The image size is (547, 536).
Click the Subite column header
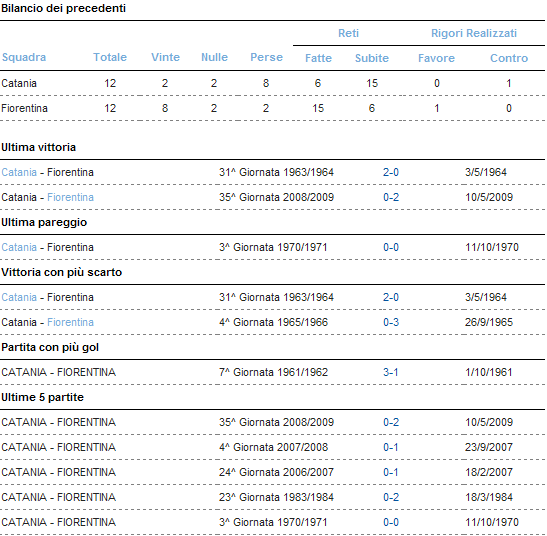click(x=372, y=58)
